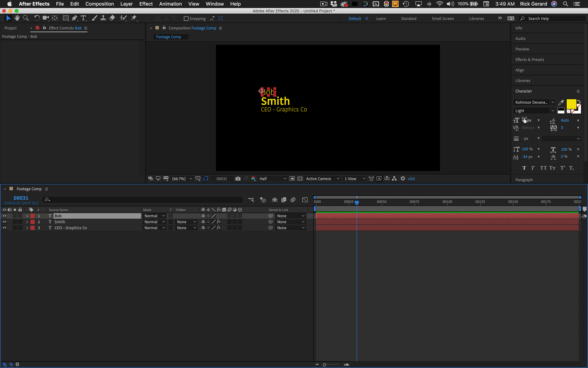The width and height of the screenshot is (588, 368).
Task: Expand the CEO - Graphics Co layer
Action: click(27, 227)
